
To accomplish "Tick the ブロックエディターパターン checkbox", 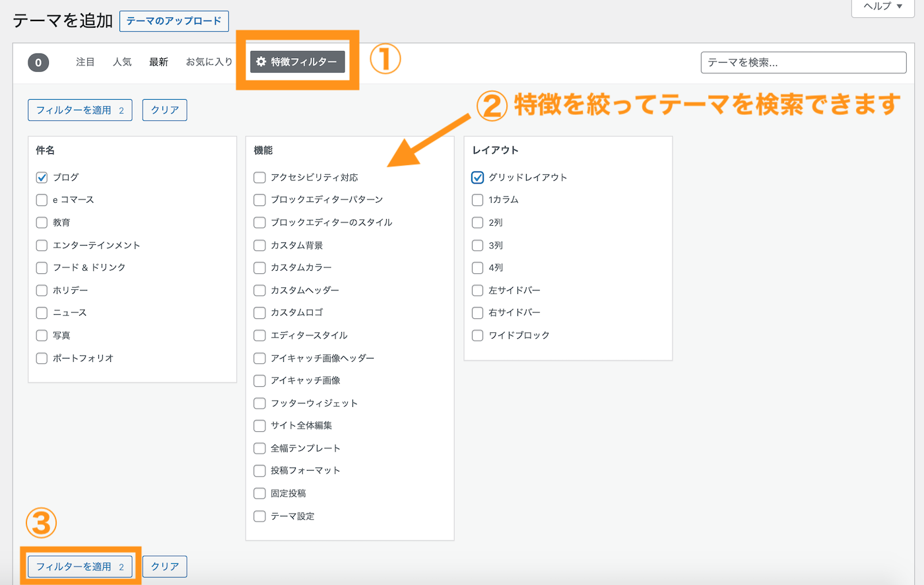I will click(260, 200).
